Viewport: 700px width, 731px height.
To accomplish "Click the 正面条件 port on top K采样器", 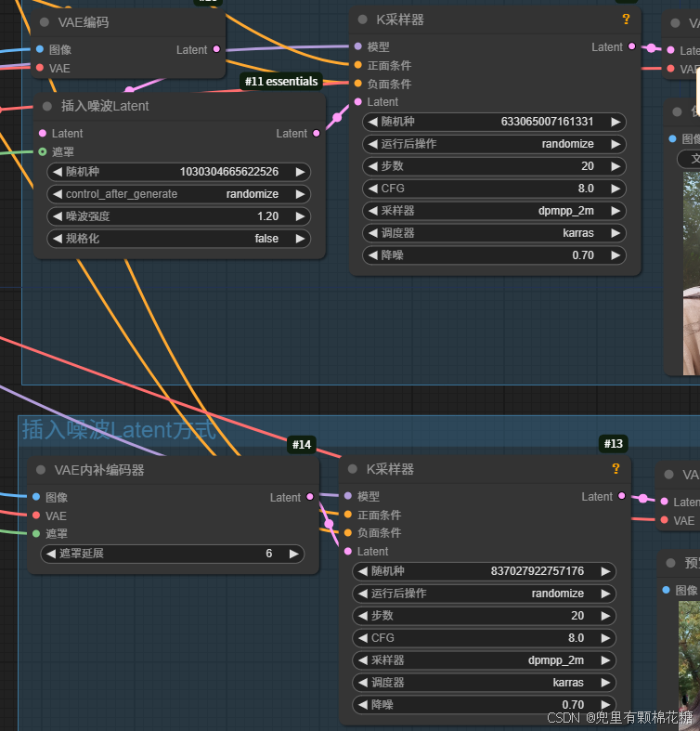I will [x=358, y=65].
